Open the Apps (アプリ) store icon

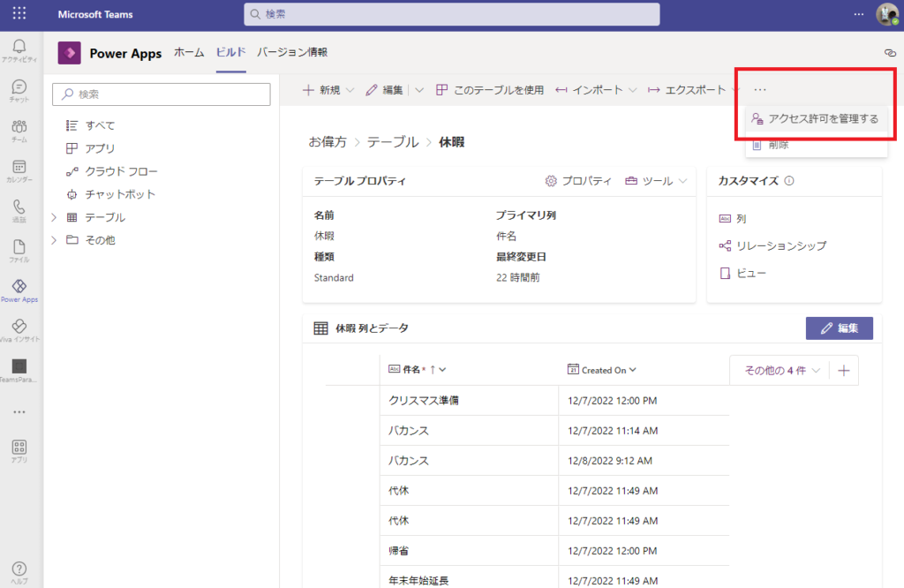[x=19, y=451]
